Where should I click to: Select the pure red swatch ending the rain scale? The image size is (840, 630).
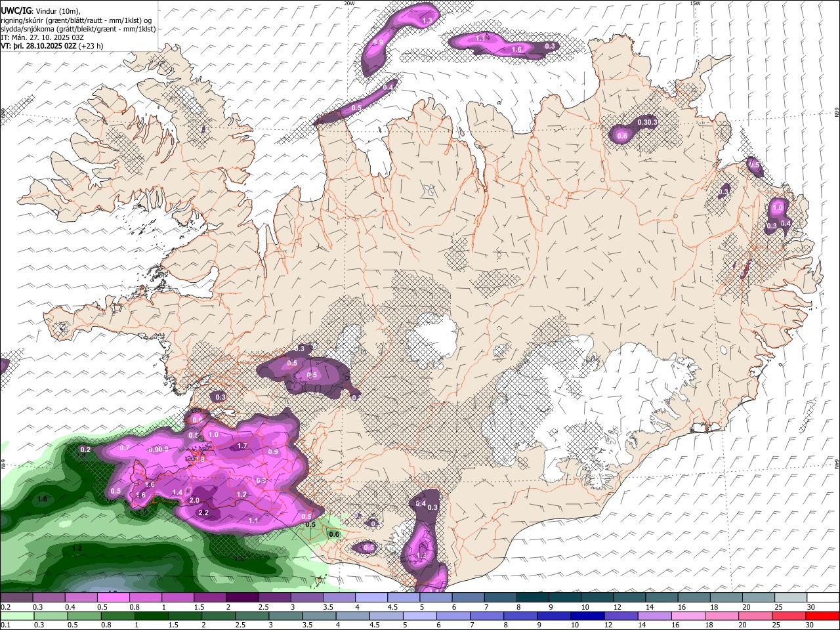pos(823,616)
